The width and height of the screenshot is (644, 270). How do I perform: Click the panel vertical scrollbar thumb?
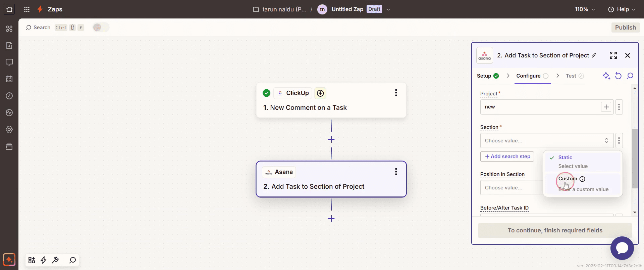click(635, 159)
